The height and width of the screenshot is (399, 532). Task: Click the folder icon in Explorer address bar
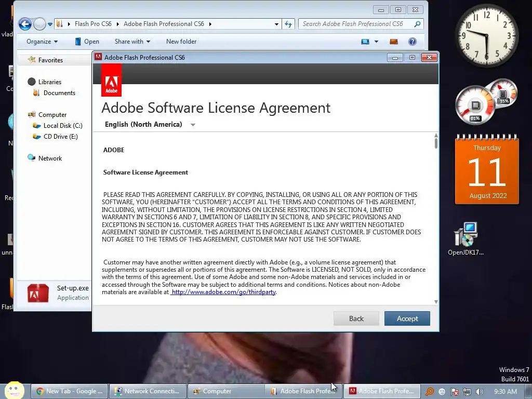pos(59,24)
